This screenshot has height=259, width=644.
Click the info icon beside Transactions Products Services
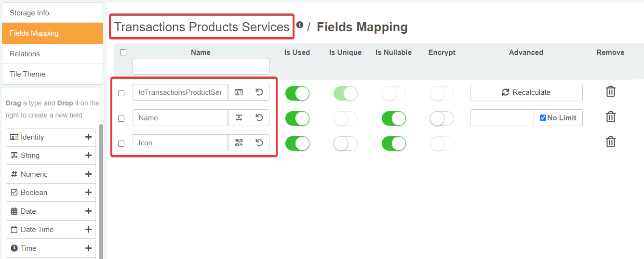click(300, 25)
